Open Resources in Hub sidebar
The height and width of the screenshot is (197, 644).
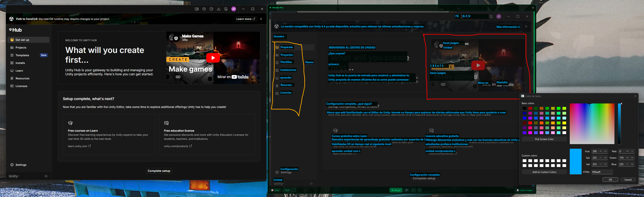coord(29,79)
